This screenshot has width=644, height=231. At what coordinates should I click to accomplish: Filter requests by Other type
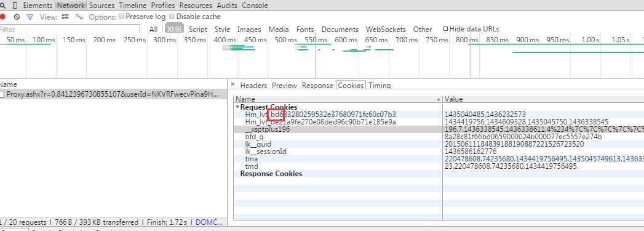point(422,29)
